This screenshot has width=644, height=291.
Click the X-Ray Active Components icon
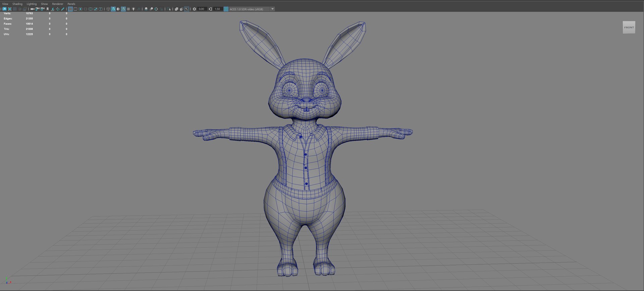point(181,9)
